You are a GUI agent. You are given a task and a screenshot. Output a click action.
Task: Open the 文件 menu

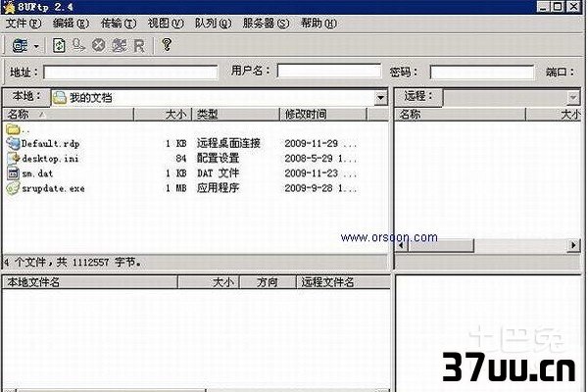(x=24, y=24)
